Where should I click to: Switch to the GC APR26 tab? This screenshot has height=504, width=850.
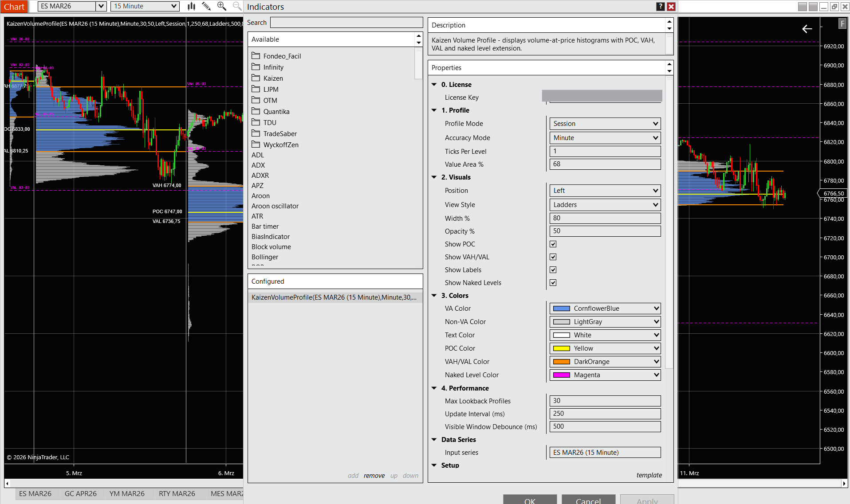pos(80,493)
